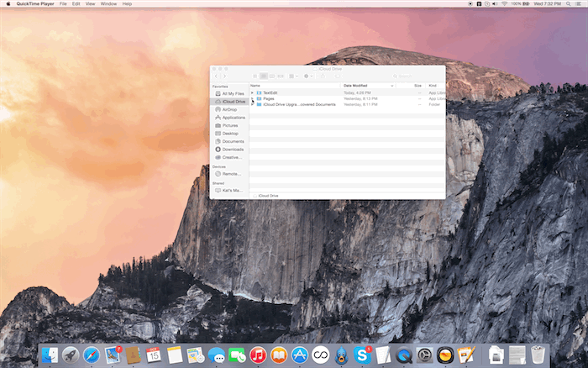Viewport: 588px width, 368px height.
Task: Switch Finder to column view
Action: point(271,76)
